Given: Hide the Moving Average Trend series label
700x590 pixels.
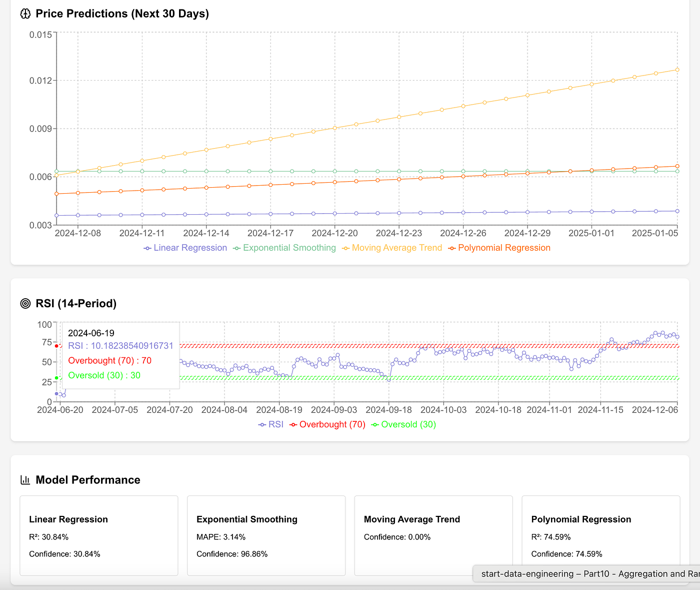Looking at the screenshot, I should (x=397, y=248).
